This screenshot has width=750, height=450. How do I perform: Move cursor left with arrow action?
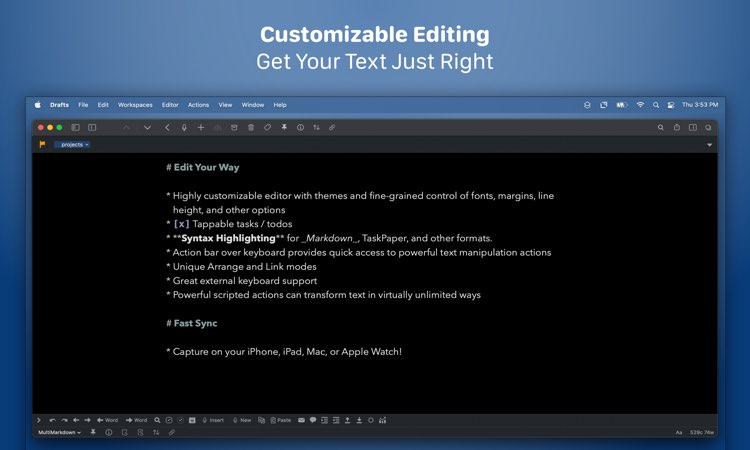[x=76, y=420]
